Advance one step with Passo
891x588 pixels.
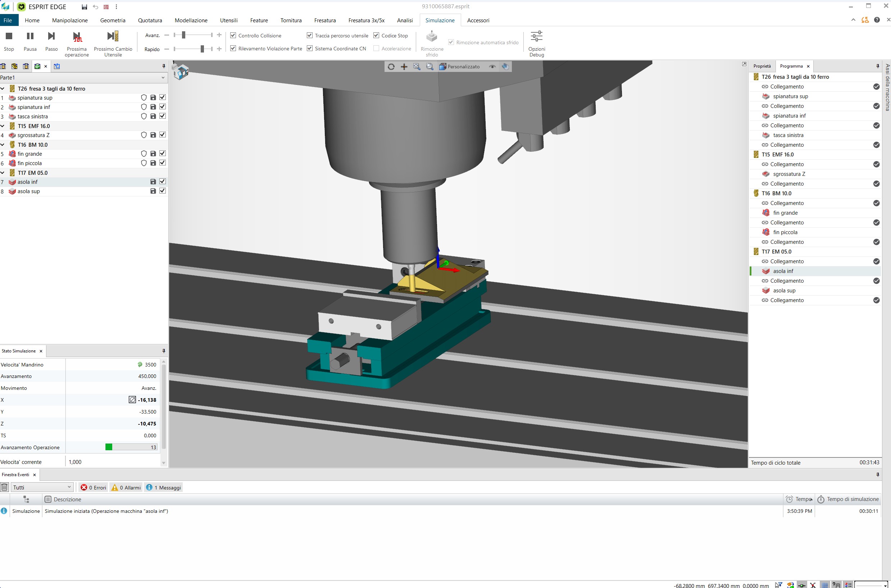click(51, 41)
